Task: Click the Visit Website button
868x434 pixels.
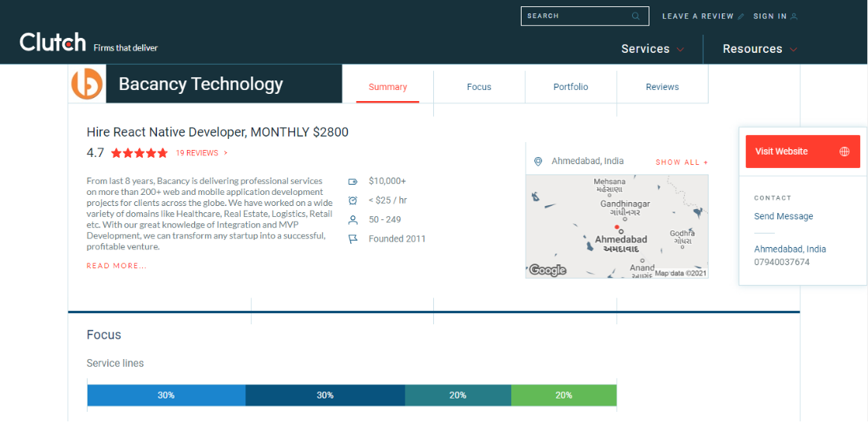Action: [x=803, y=152]
